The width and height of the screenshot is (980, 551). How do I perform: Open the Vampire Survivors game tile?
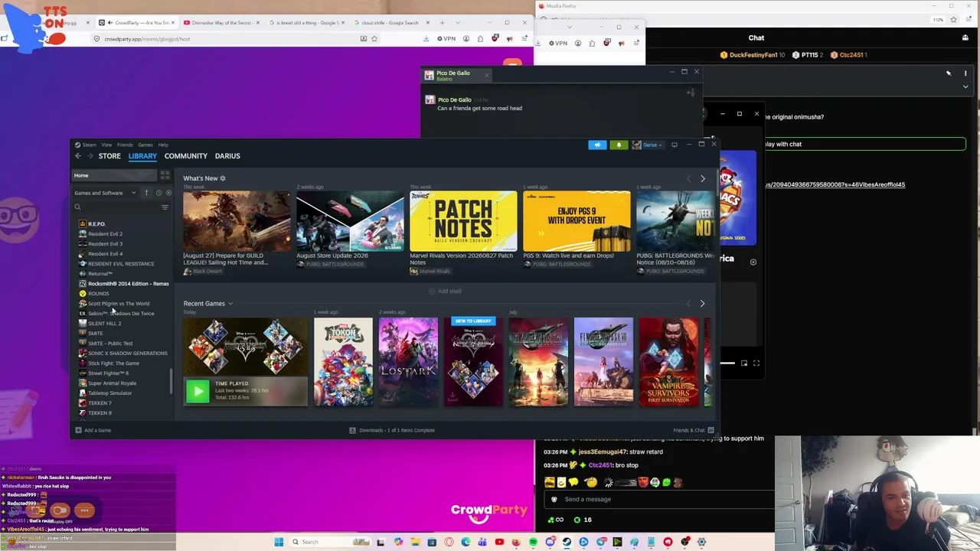point(668,361)
